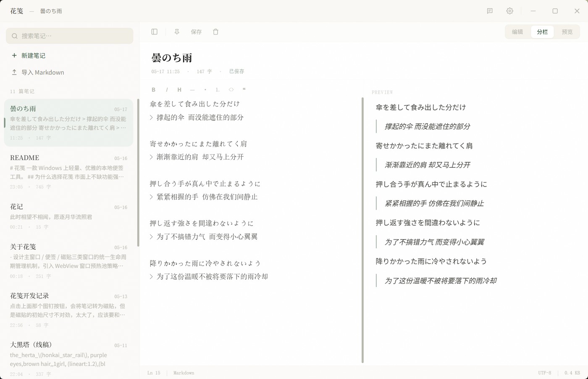Click editor line 为了不搞错力气 而变得小心翼翼
Screen dimensions: 588x379
[x=204, y=237]
